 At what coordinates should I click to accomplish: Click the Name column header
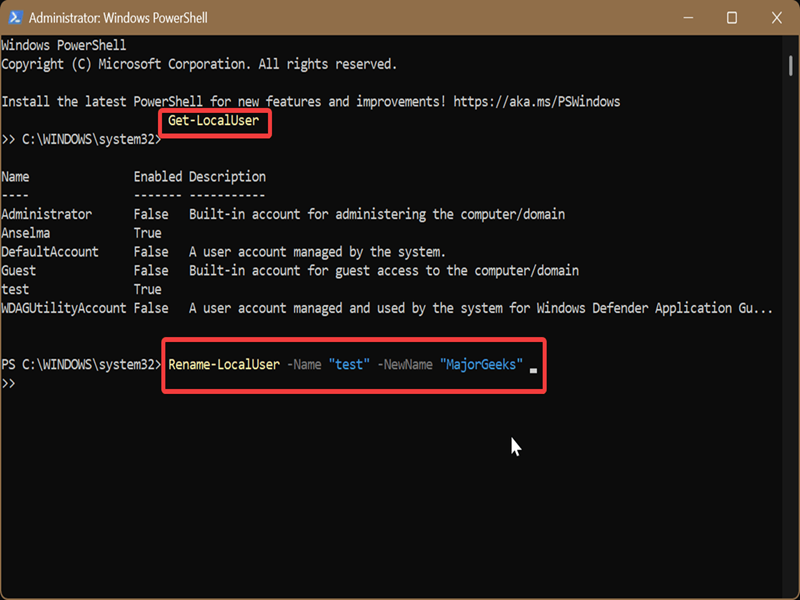coord(16,177)
